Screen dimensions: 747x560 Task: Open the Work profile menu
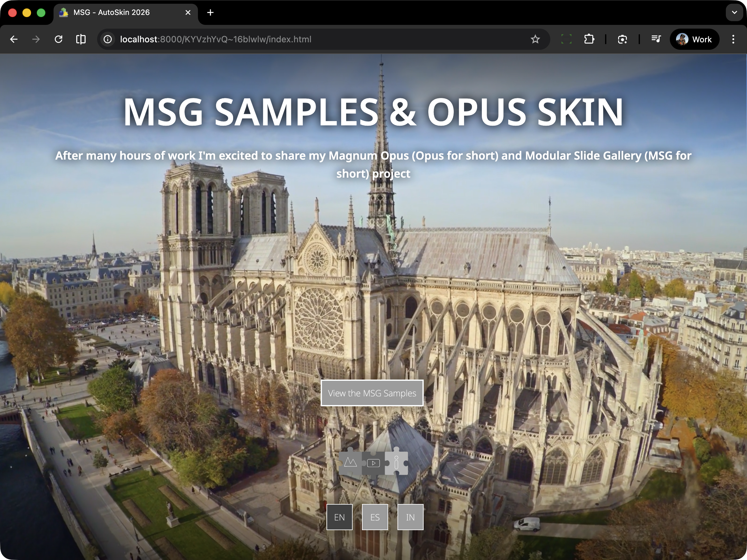click(x=694, y=40)
